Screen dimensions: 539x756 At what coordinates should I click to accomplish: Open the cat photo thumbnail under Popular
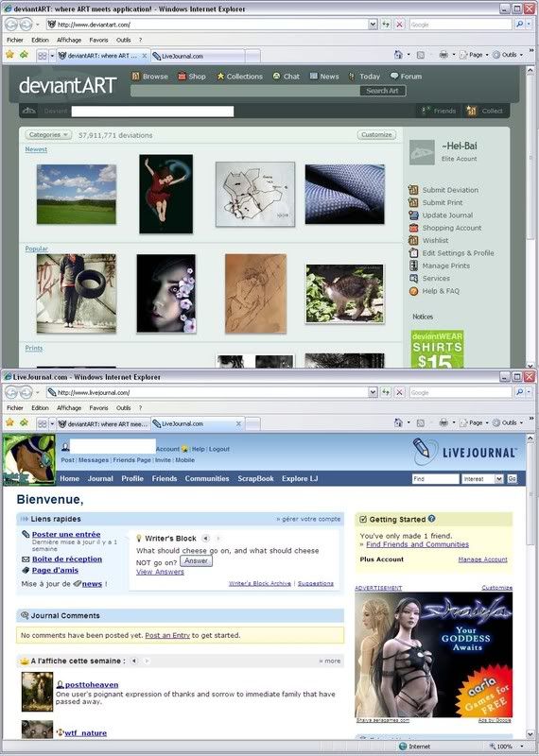point(344,294)
